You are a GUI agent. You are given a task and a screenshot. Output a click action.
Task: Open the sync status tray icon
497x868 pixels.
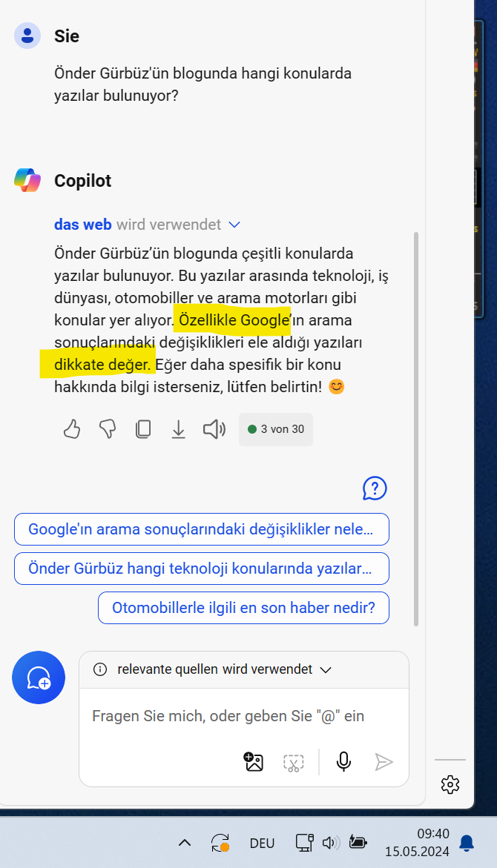click(x=220, y=843)
